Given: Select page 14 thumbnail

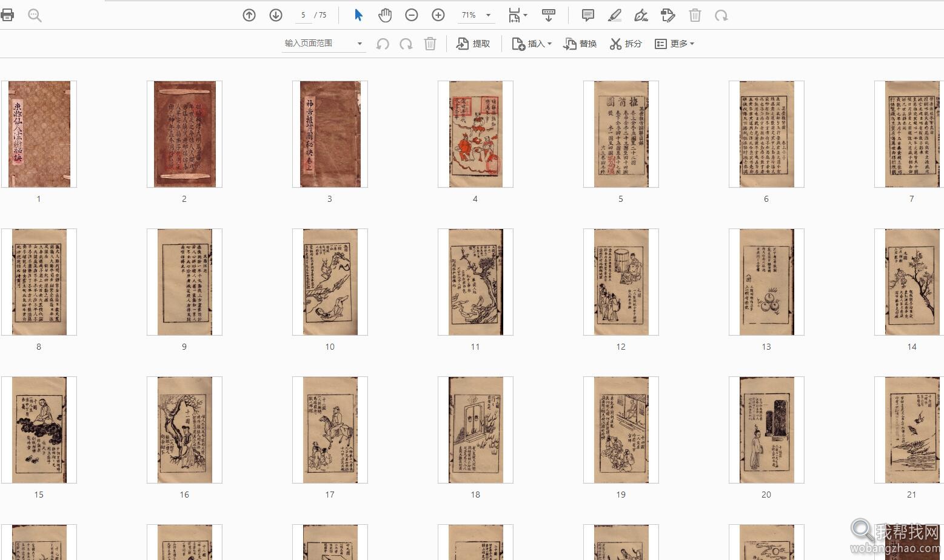Looking at the screenshot, I should point(909,282).
